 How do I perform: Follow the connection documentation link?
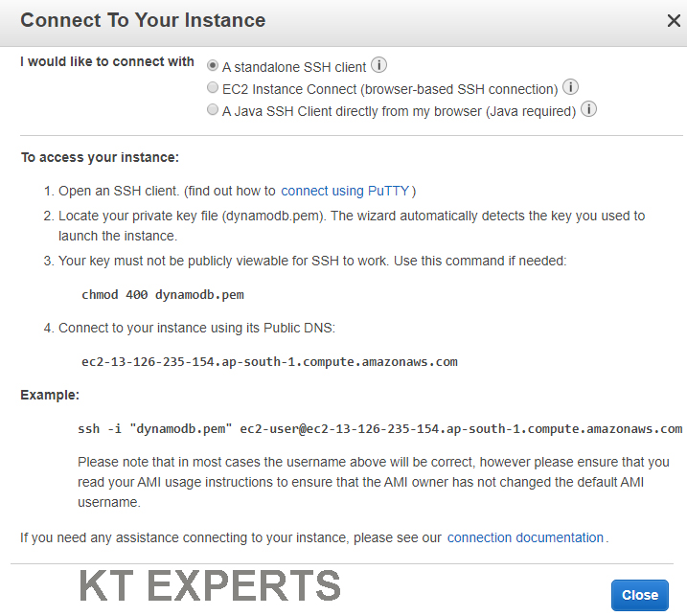coord(525,537)
